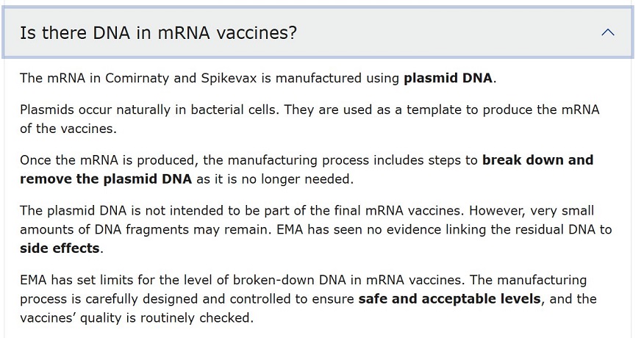Click the bold "plasmid DNA" text in the first paragraph

coord(449,78)
